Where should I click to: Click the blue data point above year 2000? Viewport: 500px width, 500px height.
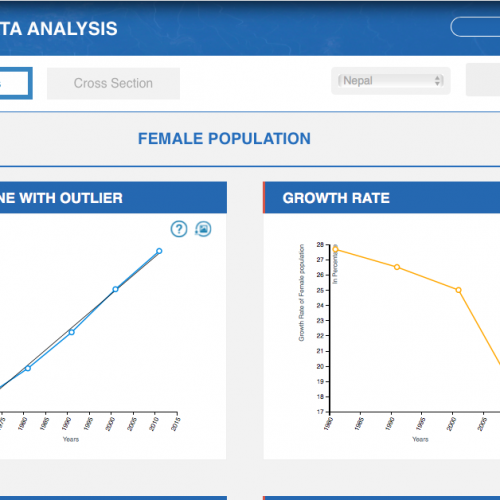point(115,289)
